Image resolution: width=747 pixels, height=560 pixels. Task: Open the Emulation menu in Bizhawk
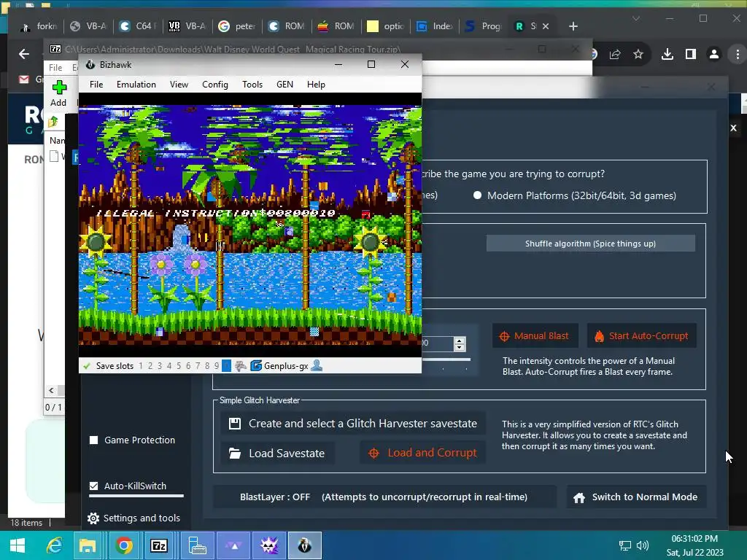[136, 85]
